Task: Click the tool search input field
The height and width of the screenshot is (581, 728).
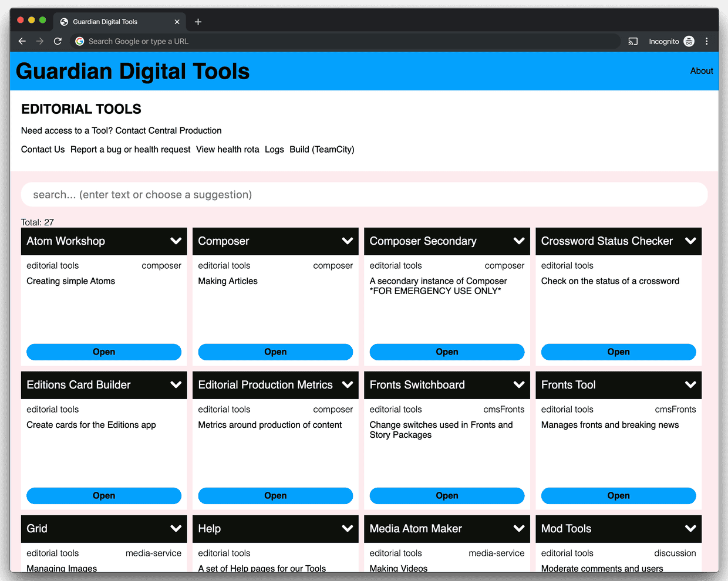Action: click(364, 195)
